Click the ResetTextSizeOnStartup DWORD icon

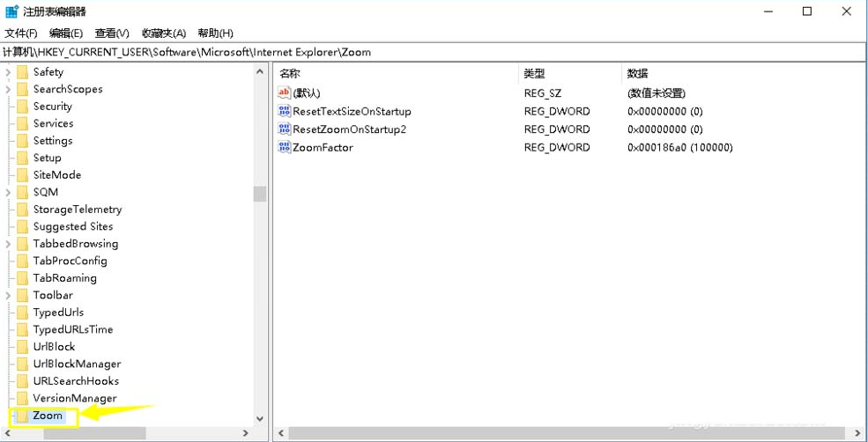point(284,111)
